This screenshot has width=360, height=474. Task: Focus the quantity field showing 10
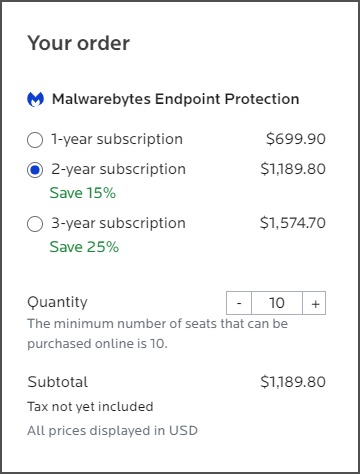[x=277, y=303]
